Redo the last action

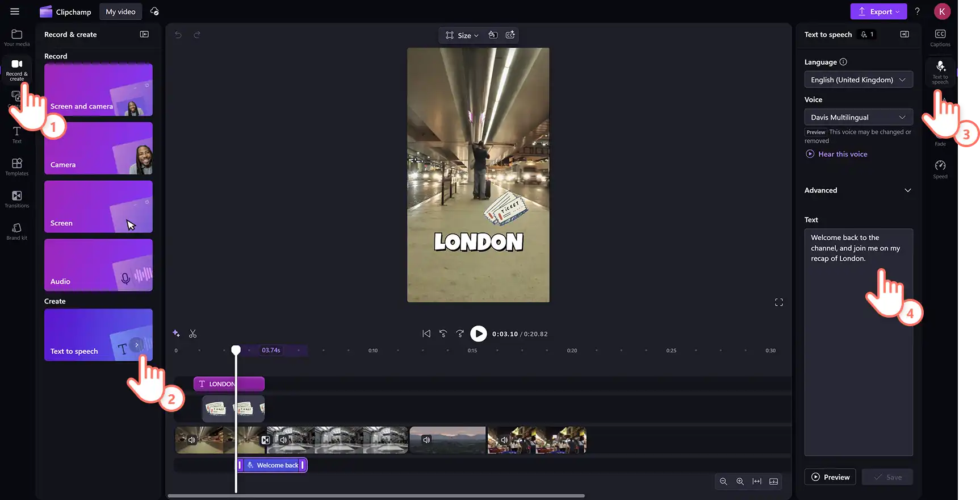(x=197, y=35)
